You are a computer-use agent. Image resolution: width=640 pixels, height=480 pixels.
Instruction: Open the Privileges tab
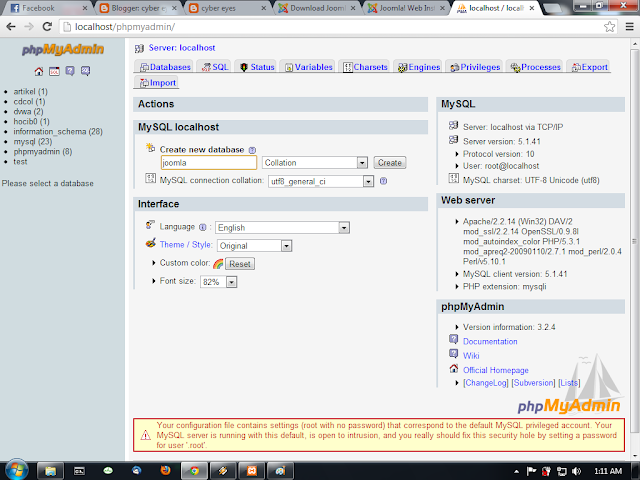click(x=475, y=67)
